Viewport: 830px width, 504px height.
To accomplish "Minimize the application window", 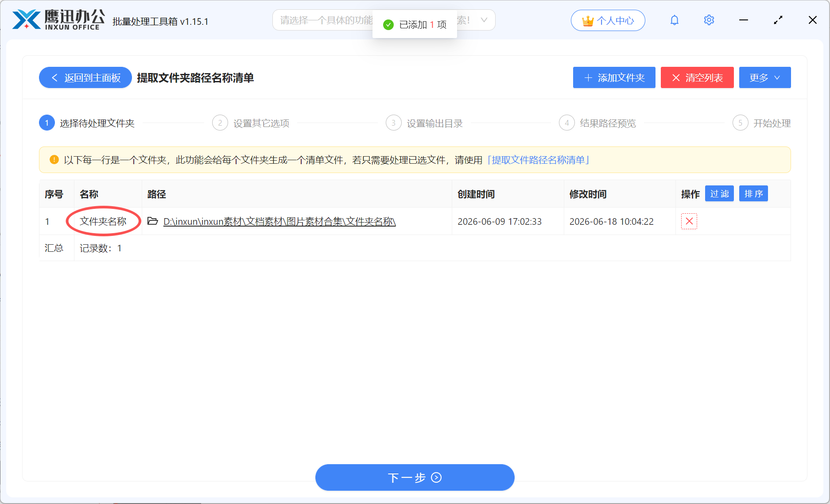I will (743, 20).
